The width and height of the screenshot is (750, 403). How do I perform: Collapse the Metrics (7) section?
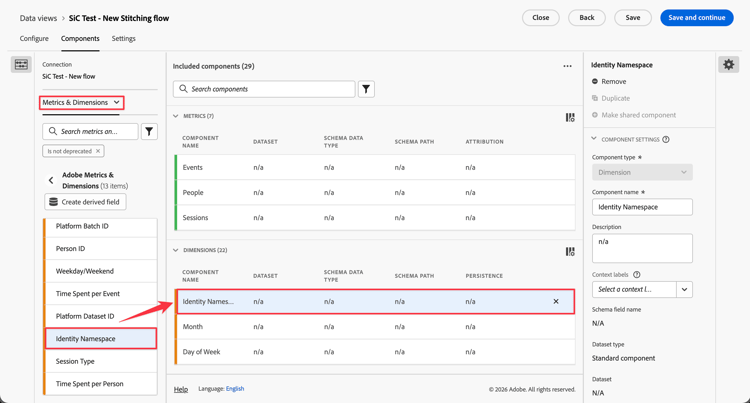[x=176, y=116]
